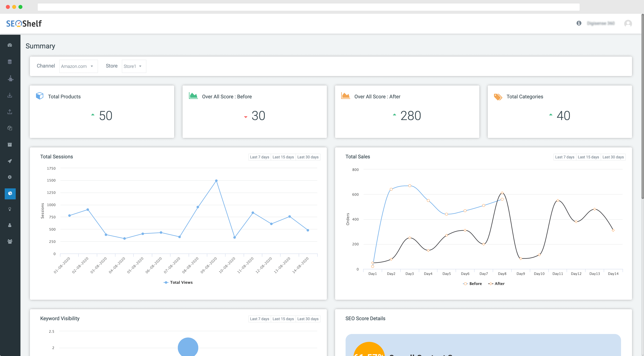Toggle the Before series in sales legend
This screenshot has height=356, width=644.
[472, 284]
